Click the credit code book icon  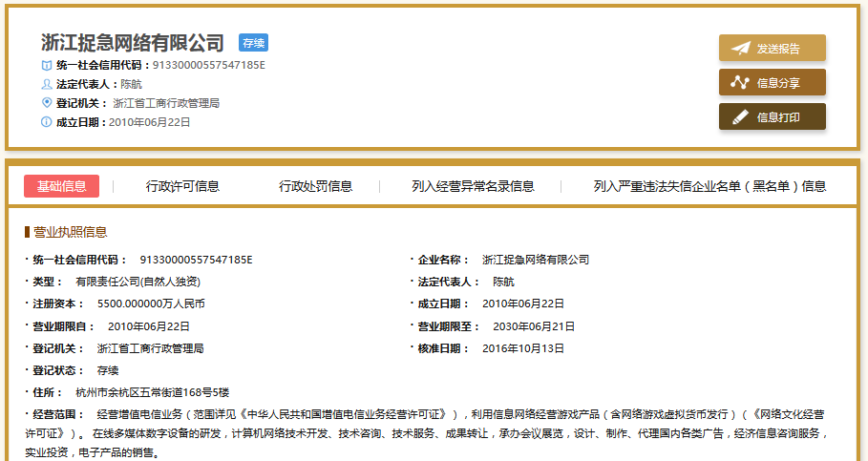click(x=46, y=65)
